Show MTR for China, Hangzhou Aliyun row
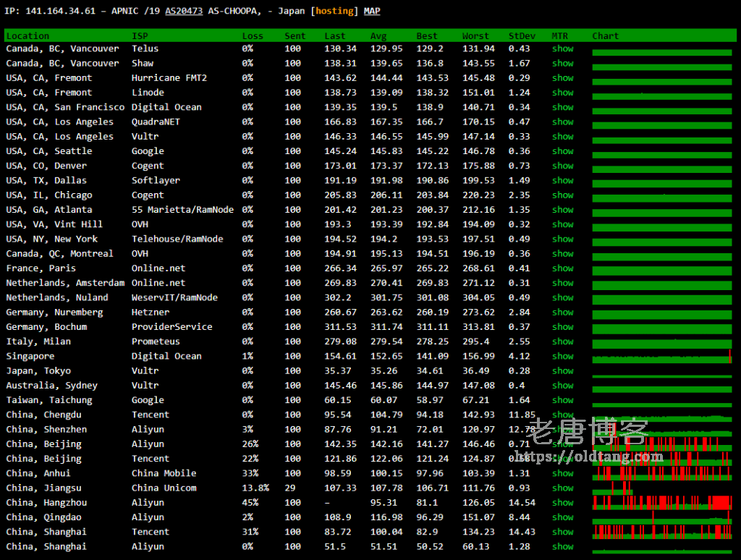741x560 pixels. (562, 503)
